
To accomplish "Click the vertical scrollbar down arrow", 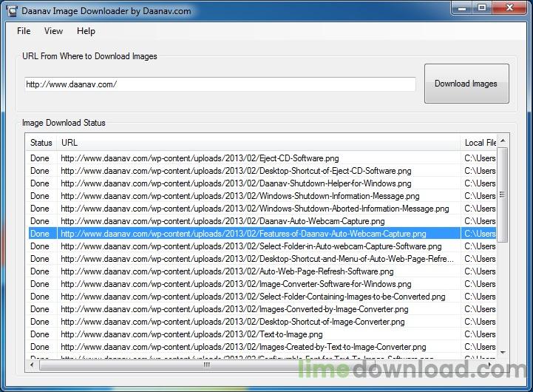I will point(503,353).
